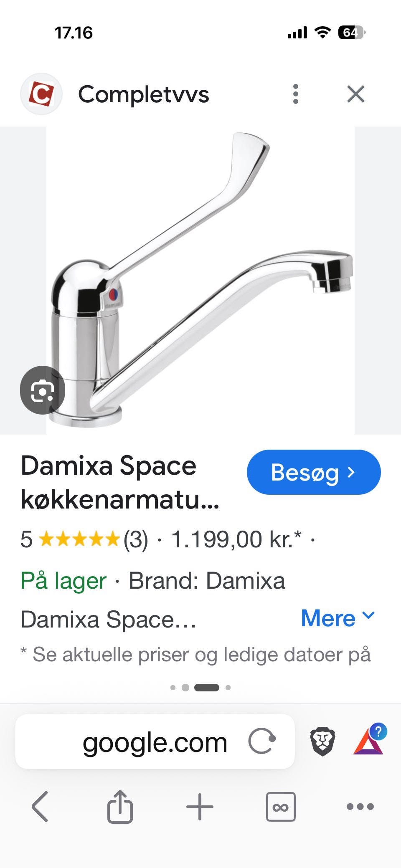401x868 pixels.
Task: Select the last carousel page dot
Action: click(228, 688)
